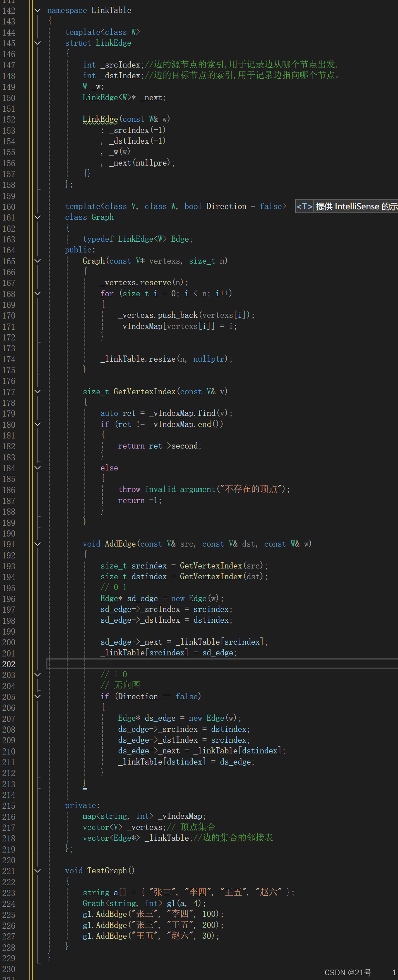Click 'size_t dstindex = GetVertexIndex(dst);' line
The height and width of the screenshot is (980, 398).
click(184, 577)
